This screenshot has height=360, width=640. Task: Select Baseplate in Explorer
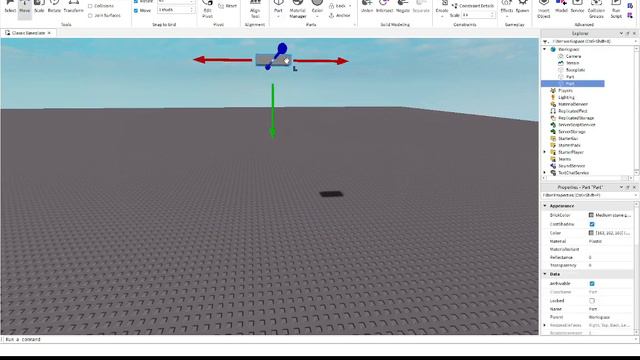[576, 70]
